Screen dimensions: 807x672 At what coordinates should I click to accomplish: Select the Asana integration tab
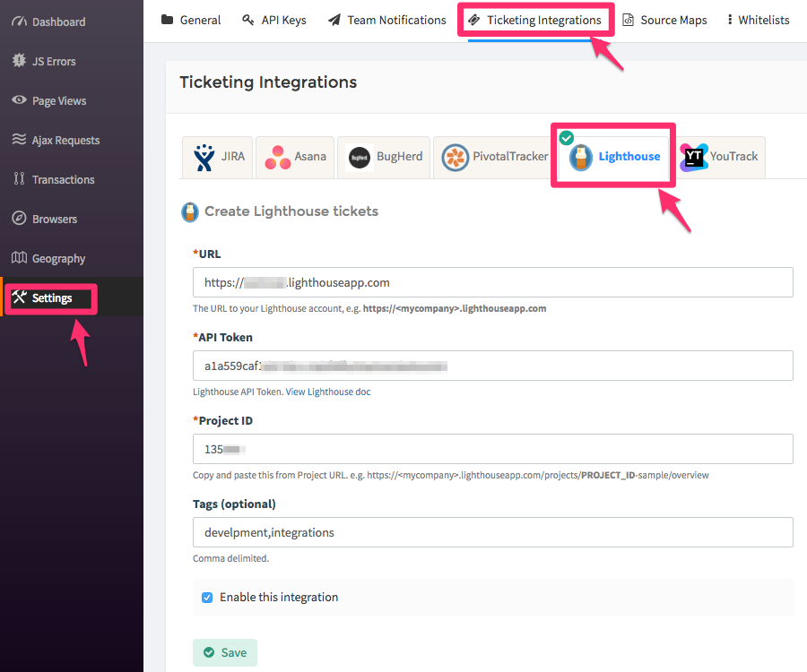point(295,157)
